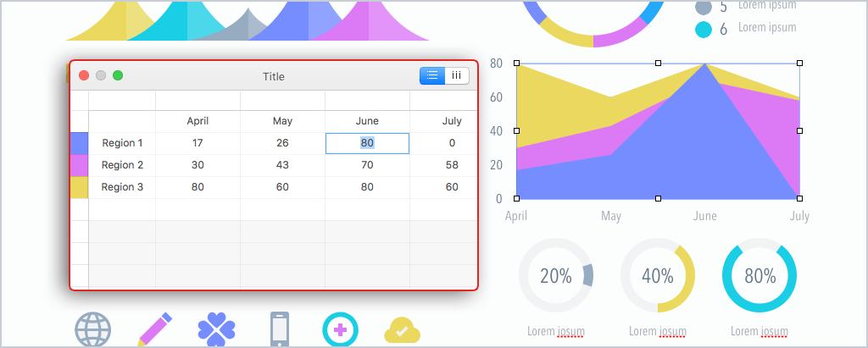Select the Region 1 June cell containing 80

(367, 143)
